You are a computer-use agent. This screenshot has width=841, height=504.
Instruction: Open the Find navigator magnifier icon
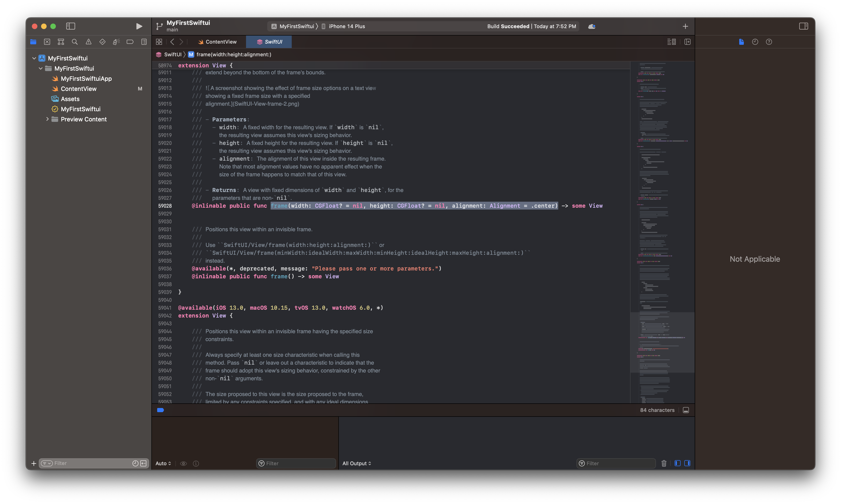click(x=75, y=42)
